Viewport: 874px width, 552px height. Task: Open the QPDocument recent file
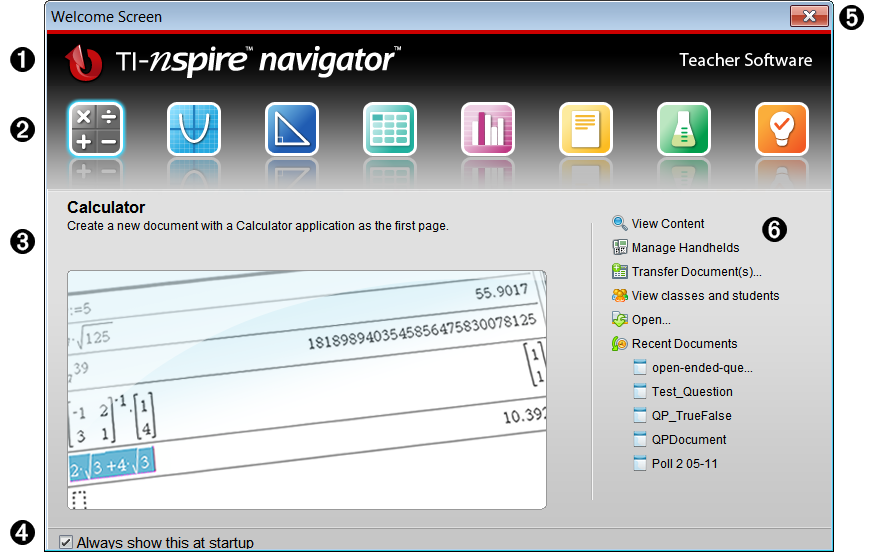[x=689, y=440]
